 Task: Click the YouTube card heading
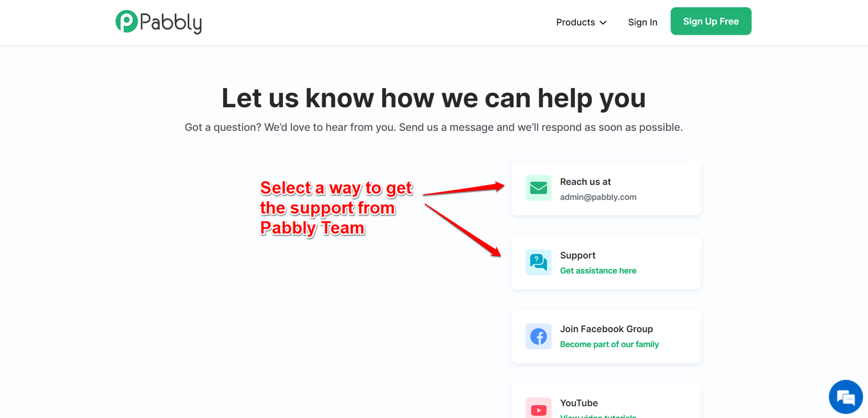579,403
